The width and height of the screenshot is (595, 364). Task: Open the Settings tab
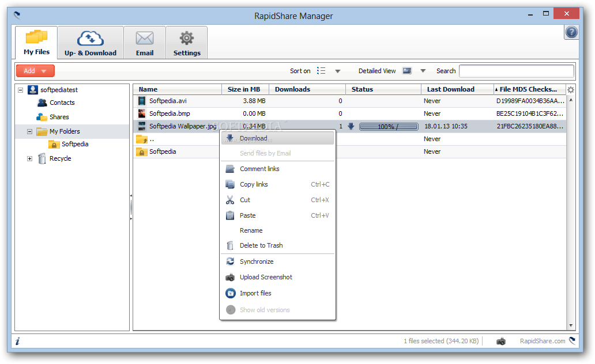pyautogui.click(x=187, y=43)
